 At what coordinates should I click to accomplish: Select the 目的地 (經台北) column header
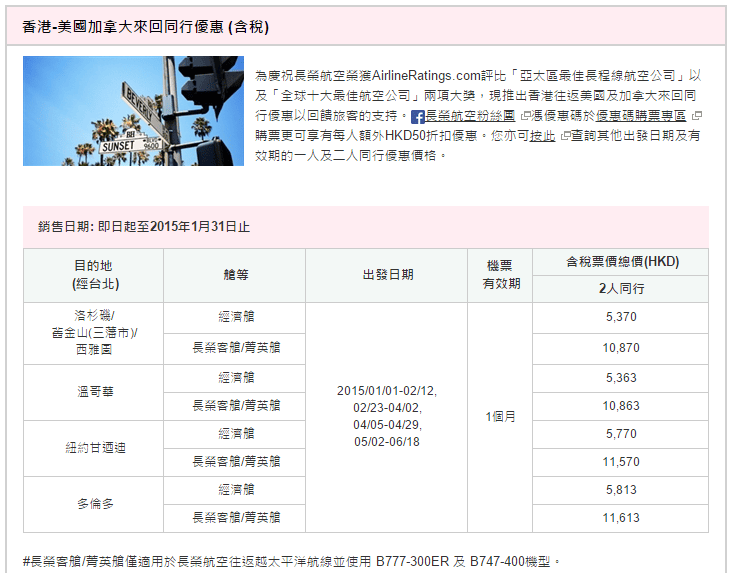click(x=93, y=275)
